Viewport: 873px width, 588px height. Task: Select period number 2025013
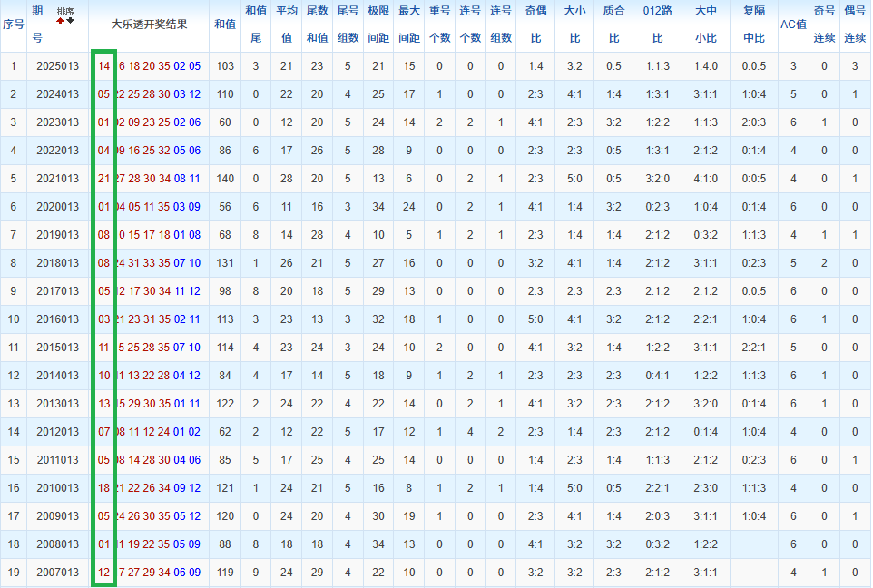(58, 66)
